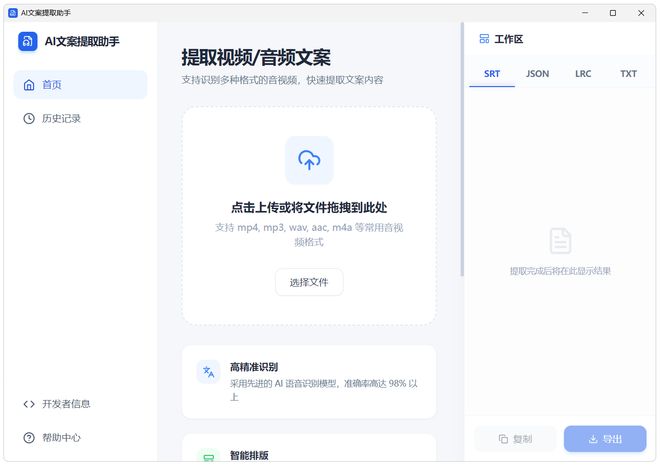Click the copy icon in 复制 button
The image size is (660, 465).
(x=503, y=439)
